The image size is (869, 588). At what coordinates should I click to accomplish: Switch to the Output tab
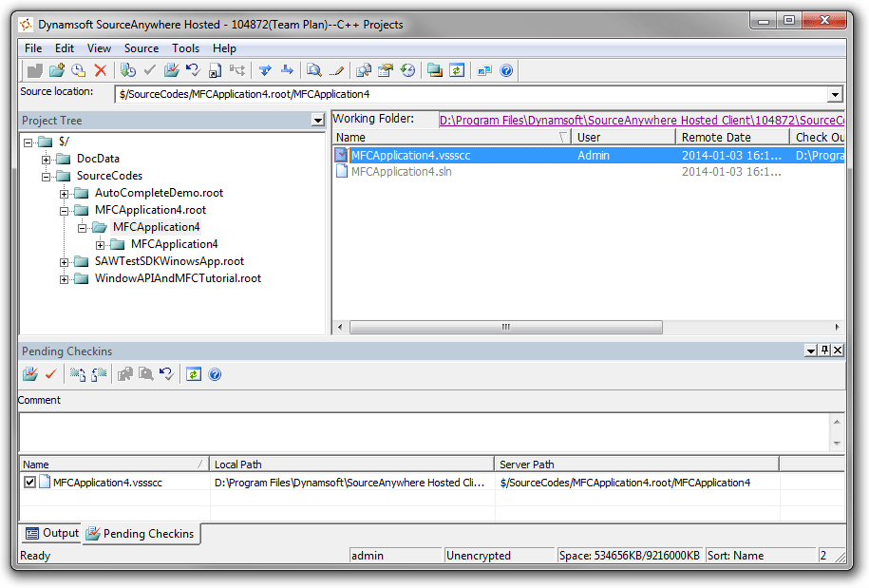coord(52,534)
